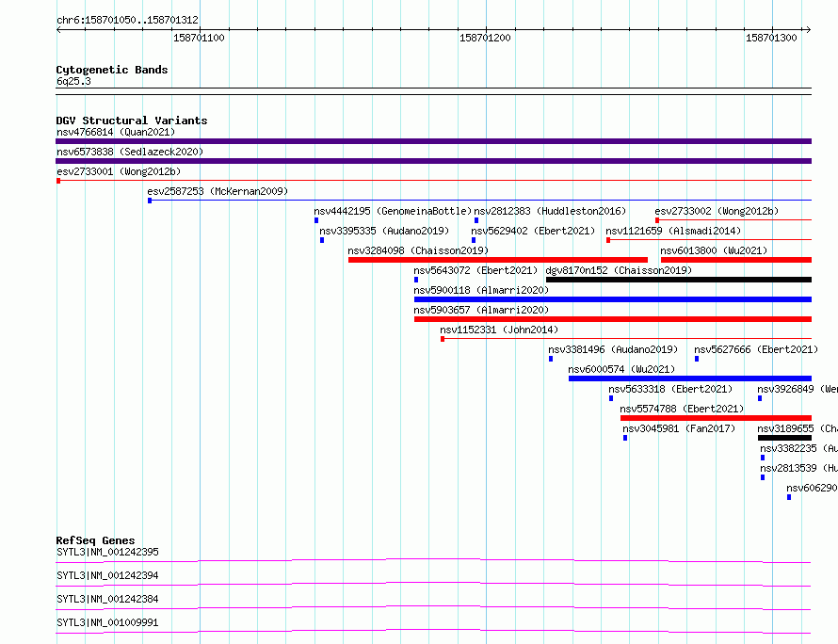This screenshot has width=838, height=644.
Task: Click blue start marker of esv2587253 (McKernan2009)
Action: click(150, 201)
